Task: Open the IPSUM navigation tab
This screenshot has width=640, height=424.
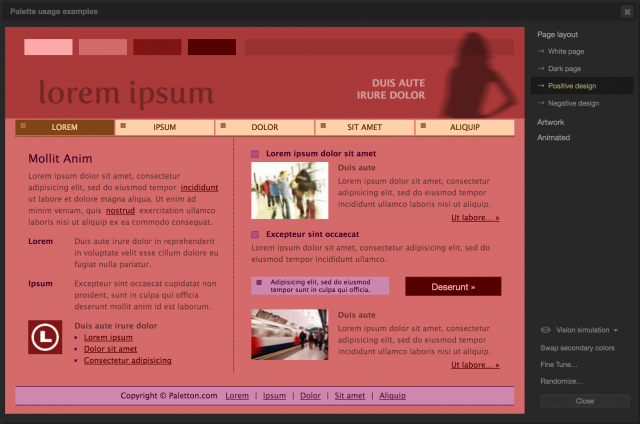Action: [x=165, y=127]
